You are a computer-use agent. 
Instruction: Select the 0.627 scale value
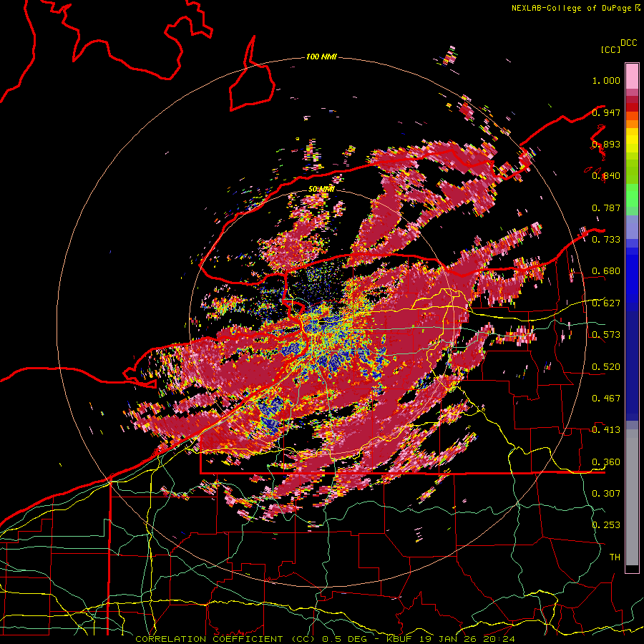tap(606, 303)
